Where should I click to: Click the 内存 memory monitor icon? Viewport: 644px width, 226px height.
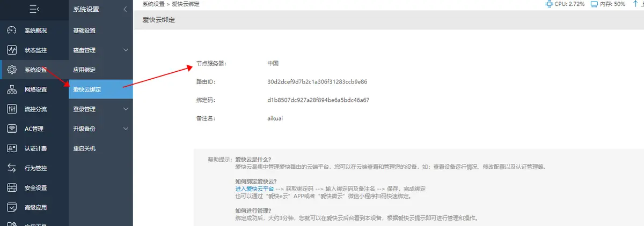point(594,4)
